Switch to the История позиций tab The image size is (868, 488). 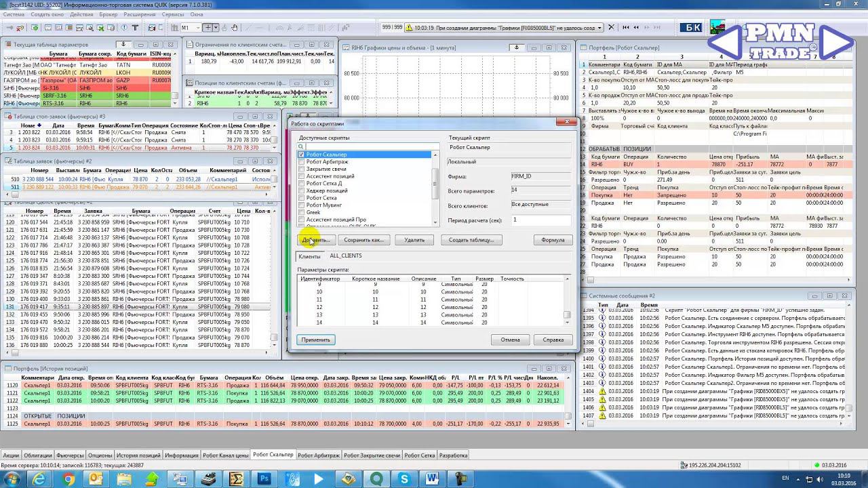pyautogui.click(x=138, y=455)
